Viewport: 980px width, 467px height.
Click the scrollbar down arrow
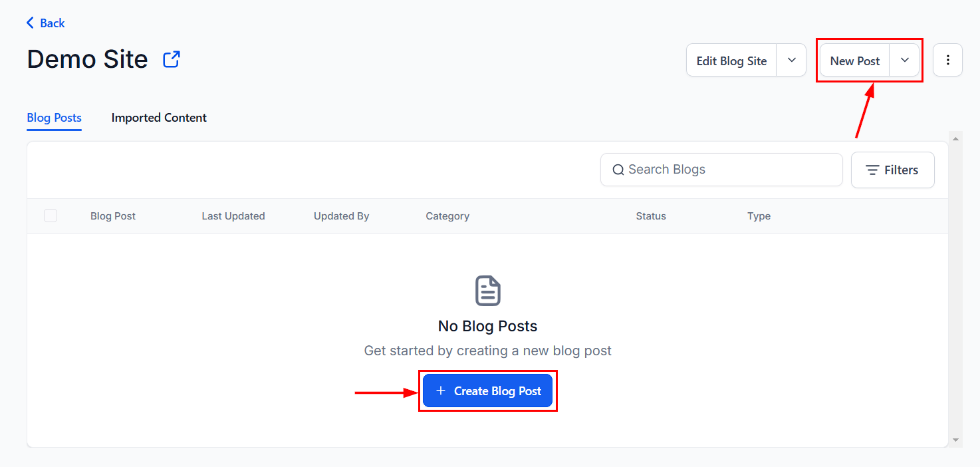[x=956, y=440]
